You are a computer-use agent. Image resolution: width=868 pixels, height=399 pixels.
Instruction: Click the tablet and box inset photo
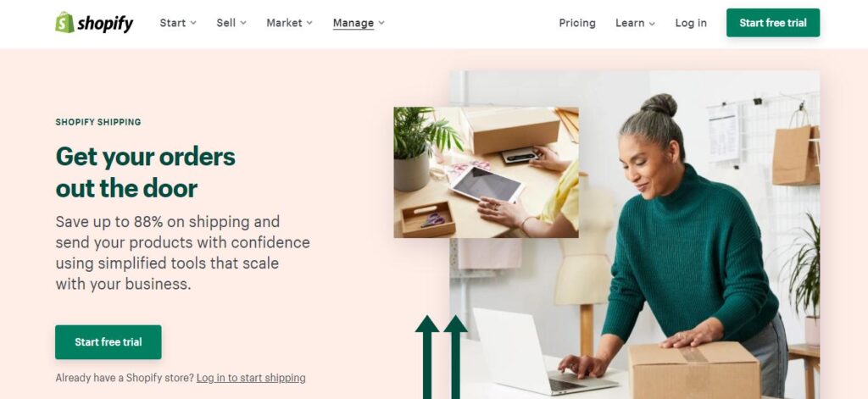coord(486,173)
